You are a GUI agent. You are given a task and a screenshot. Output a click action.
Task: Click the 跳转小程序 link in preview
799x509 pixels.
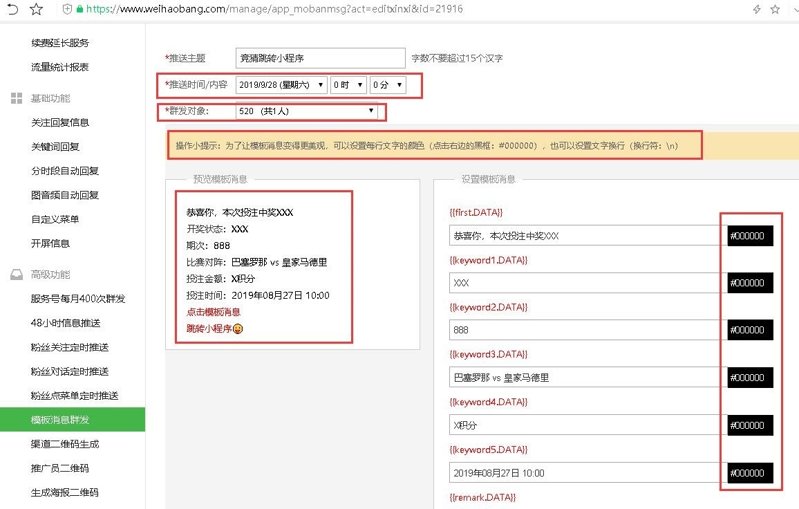[209, 329]
